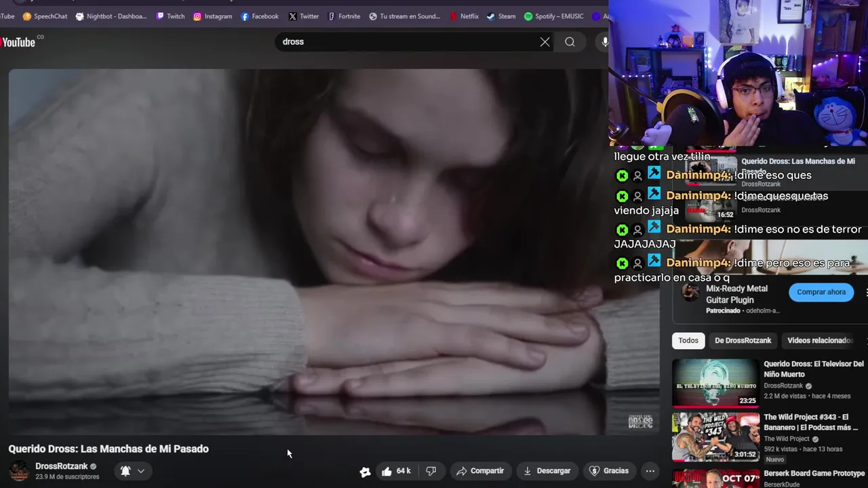The image size is (868, 488).
Task: Toggle notifications with the bell icon
Action: tap(125, 471)
